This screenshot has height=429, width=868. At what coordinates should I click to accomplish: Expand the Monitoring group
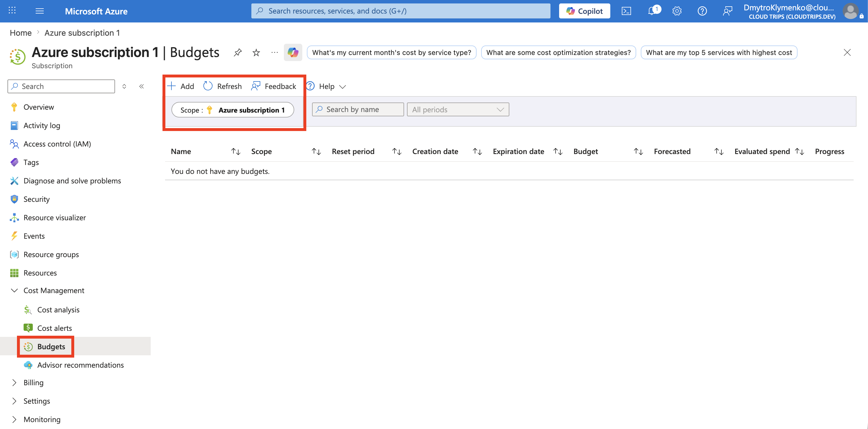[x=42, y=419]
